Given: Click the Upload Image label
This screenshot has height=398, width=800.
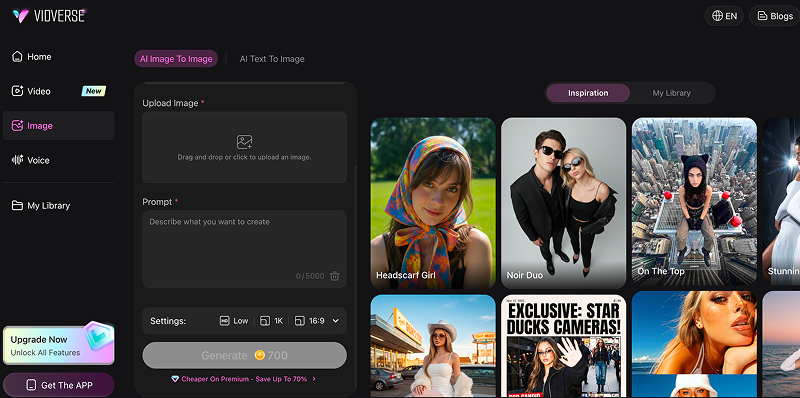Looking at the screenshot, I should [170, 103].
